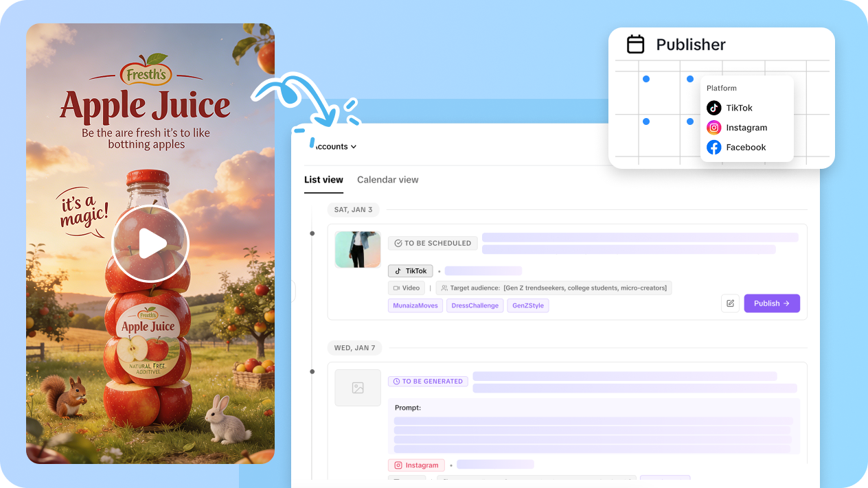This screenshot has height=488, width=868.
Task: Click the WED, JAN 7 date label
Action: coord(354,348)
